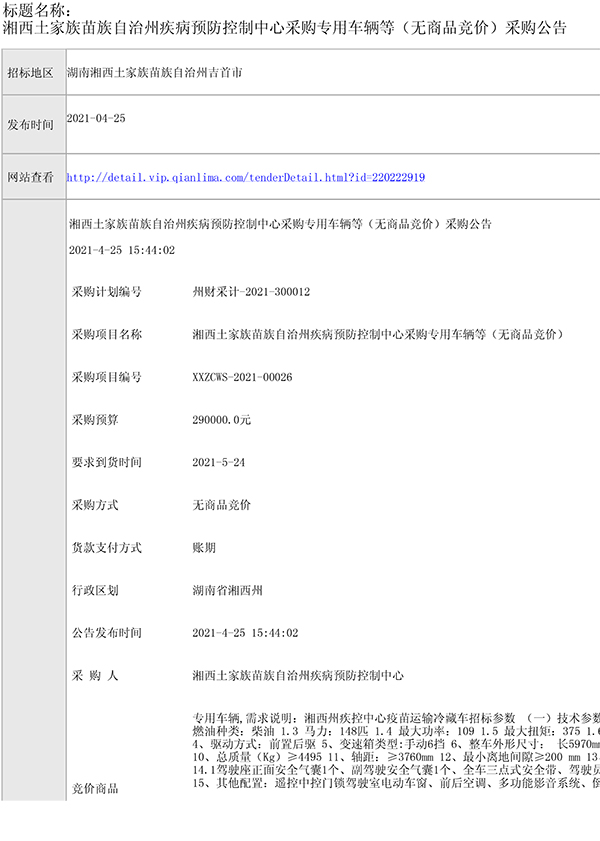This screenshot has width=600, height=841.
Task: Click the 采购方式 label
Action: (x=95, y=505)
